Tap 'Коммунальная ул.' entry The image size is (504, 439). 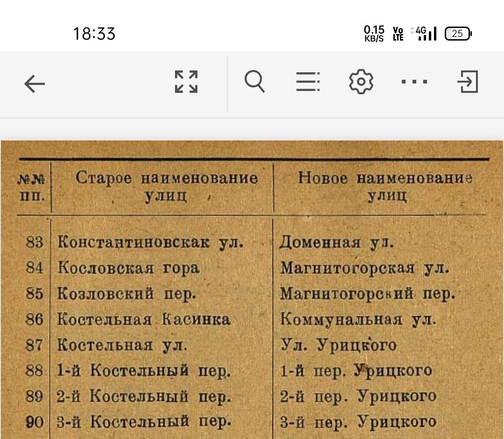click(x=358, y=319)
